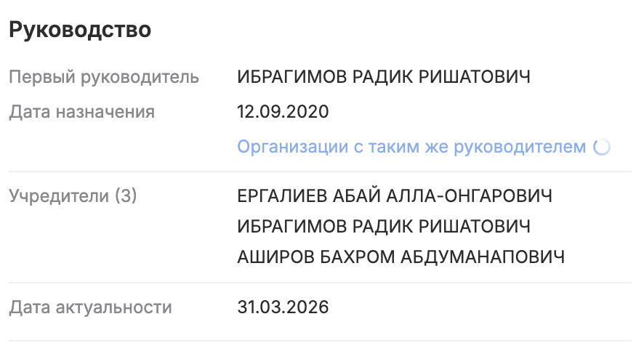This screenshot has width=644, height=343.
Task: Click the "Руководство" section heading
Action: tap(80, 31)
